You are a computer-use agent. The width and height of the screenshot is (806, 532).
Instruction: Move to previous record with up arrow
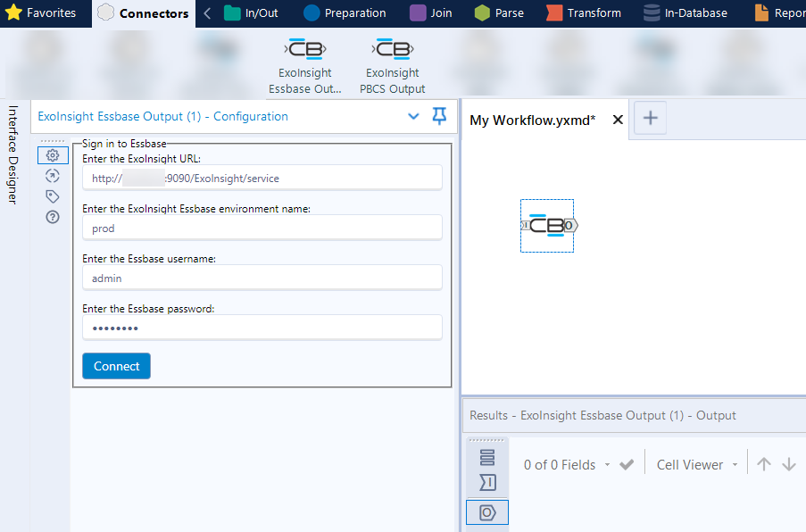click(x=764, y=465)
